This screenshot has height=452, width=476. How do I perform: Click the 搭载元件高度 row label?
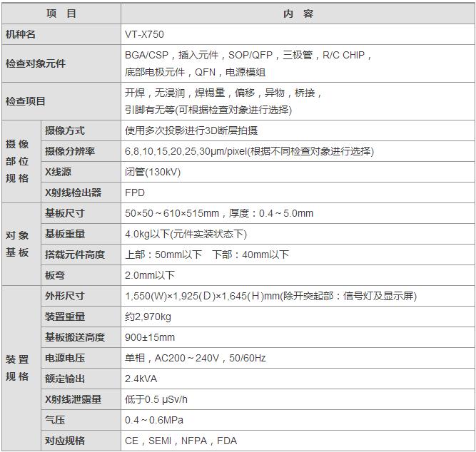(74, 255)
